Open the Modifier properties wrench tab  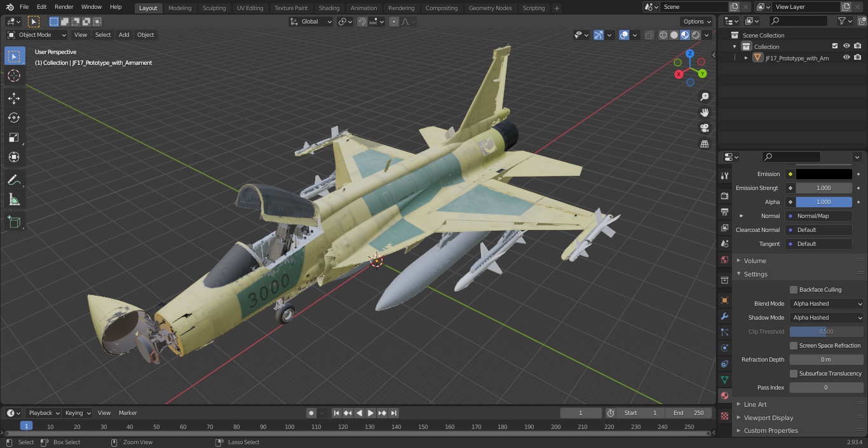point(724,316)
